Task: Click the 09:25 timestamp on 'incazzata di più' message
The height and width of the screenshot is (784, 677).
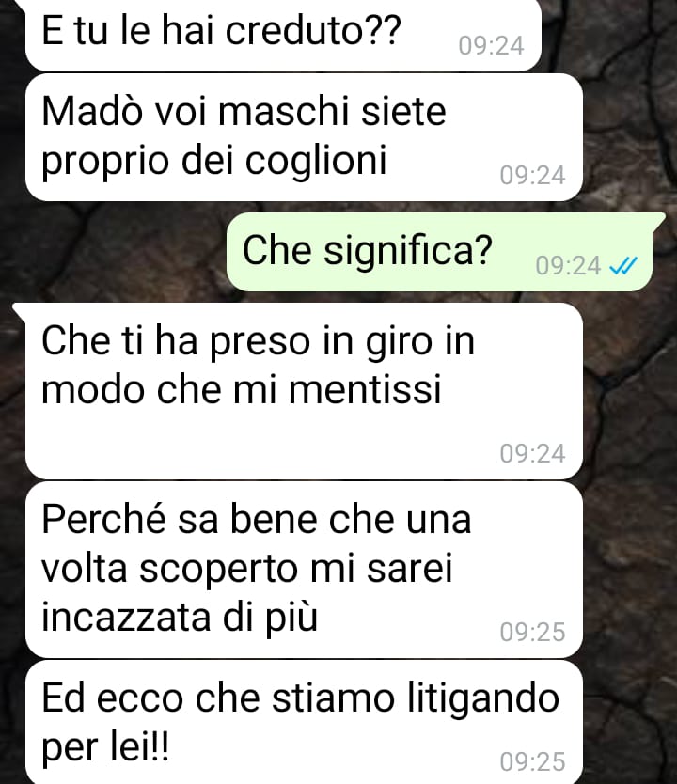Action: pos(532,632)
